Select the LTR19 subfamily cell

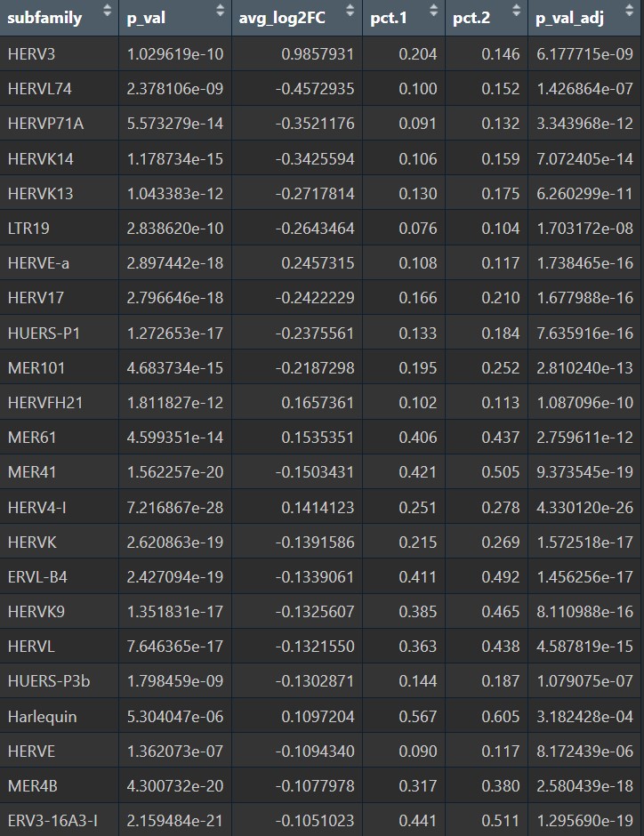pyautogui.click(x=28, y=229)
